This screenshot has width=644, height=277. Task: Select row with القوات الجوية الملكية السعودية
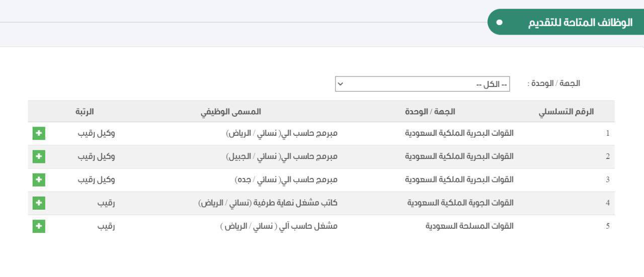[321, 203]
